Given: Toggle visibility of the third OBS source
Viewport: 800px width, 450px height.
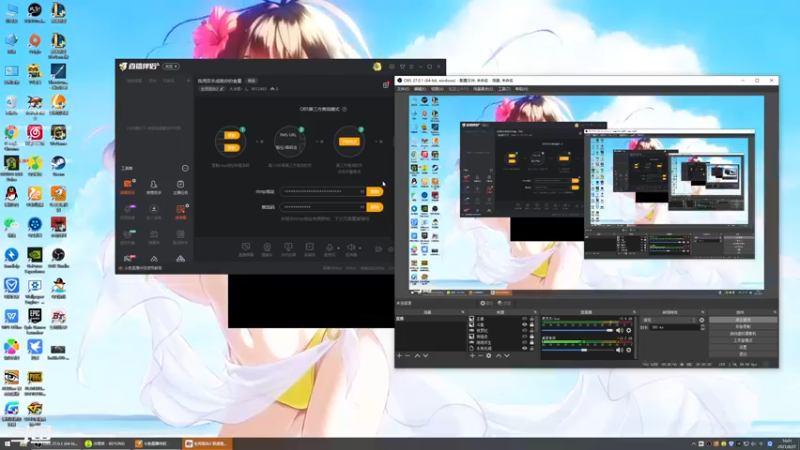Looking at the screenshot, I should point(524,331).
